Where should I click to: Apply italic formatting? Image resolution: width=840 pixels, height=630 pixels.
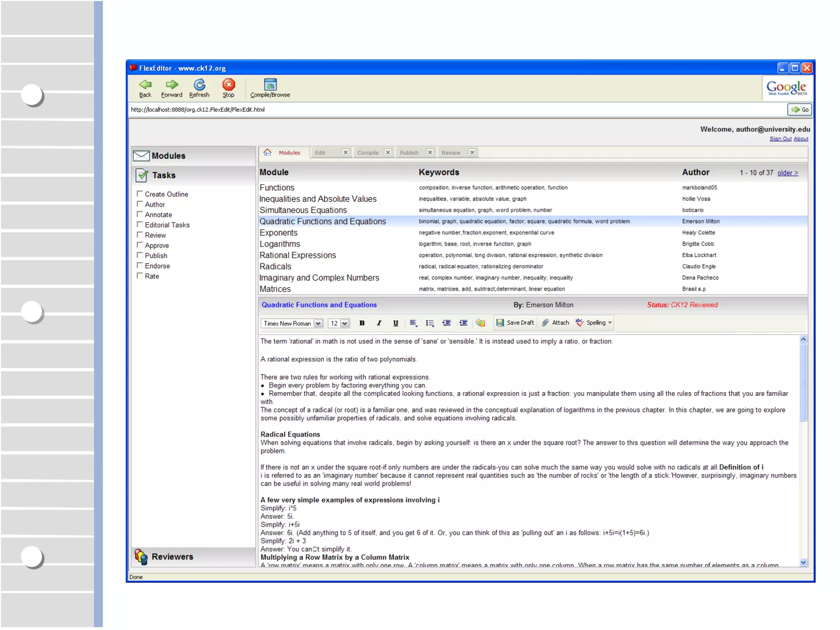point(379,323)
